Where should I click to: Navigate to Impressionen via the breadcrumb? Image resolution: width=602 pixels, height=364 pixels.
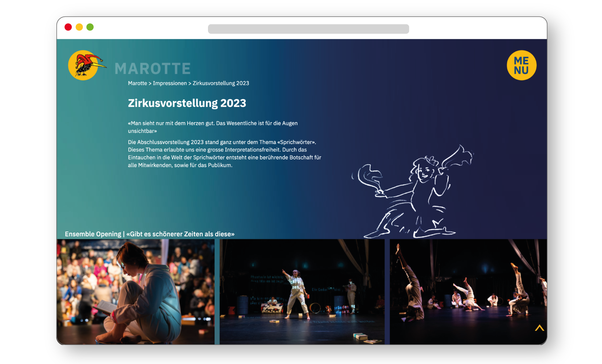click(170, 83)
